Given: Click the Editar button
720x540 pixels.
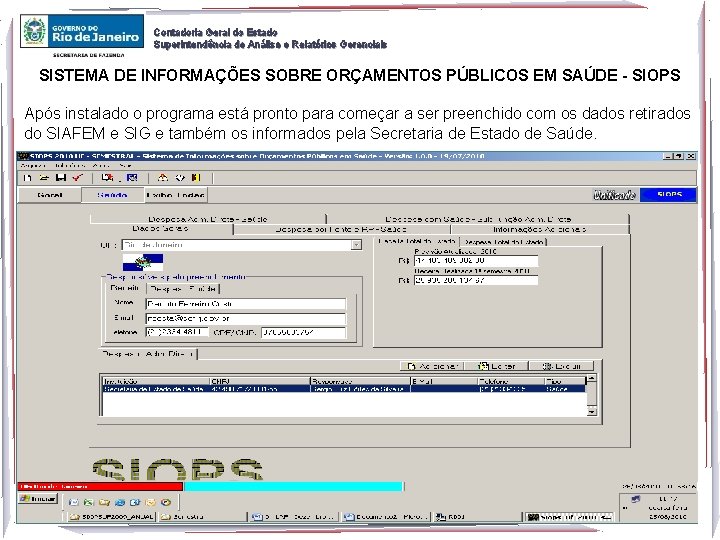Looking at the screenshot, I should click(x=497, y=366).
